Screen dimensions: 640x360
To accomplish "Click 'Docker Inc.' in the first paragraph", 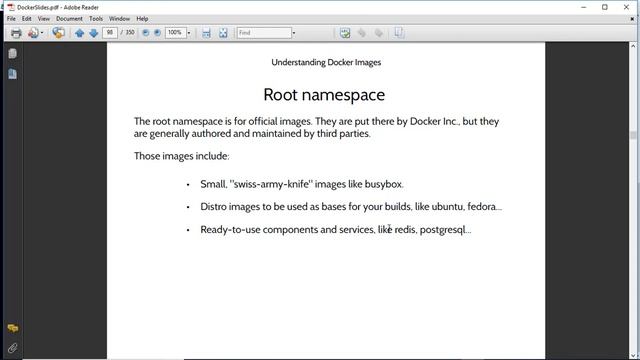I will (434, 121).
